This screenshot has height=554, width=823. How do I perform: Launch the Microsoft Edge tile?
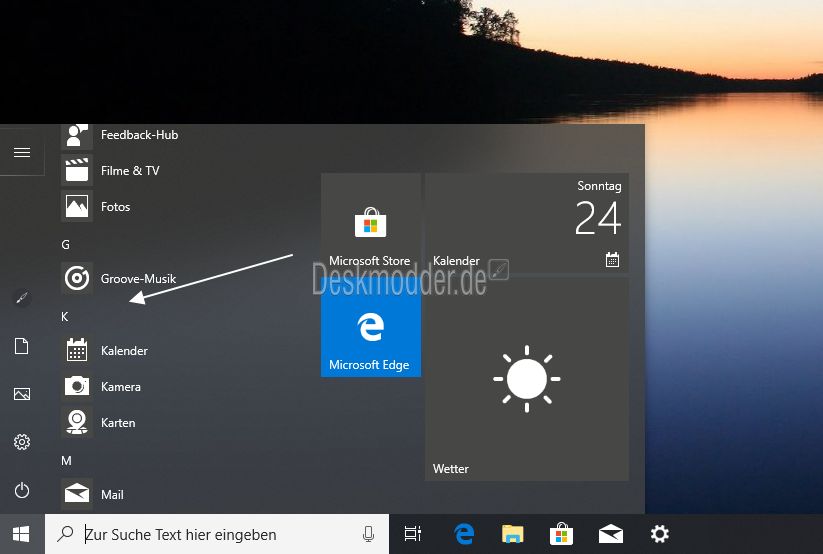tap(371, 327)
